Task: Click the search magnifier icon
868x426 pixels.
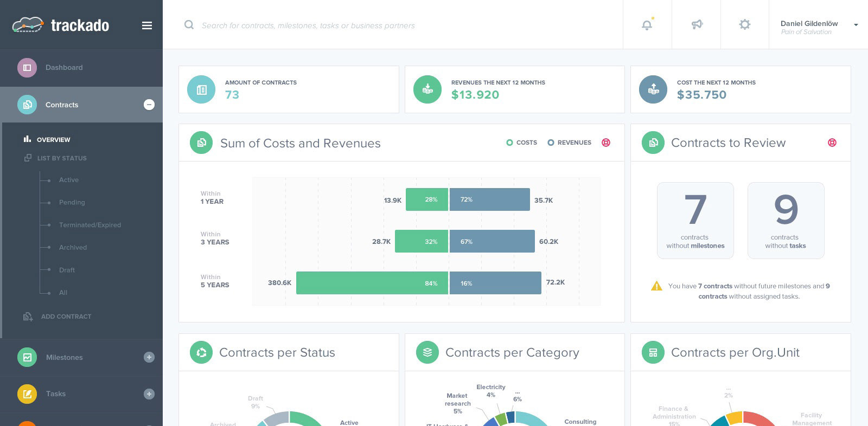Action: [x=189, y=25]
